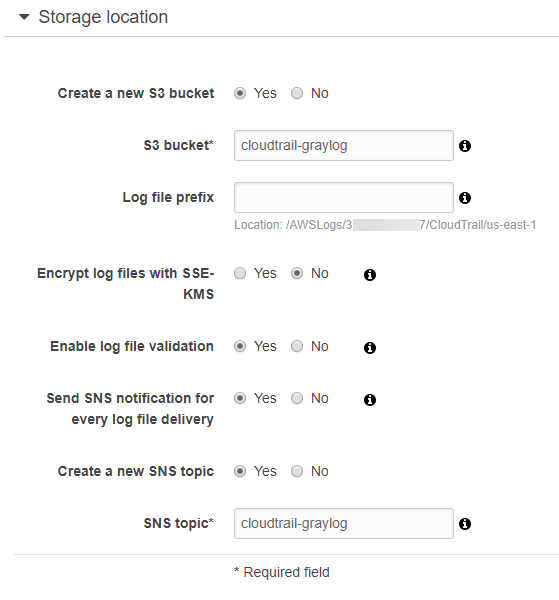Select No for Create a new SNS topic

click(x=297, y=471)
